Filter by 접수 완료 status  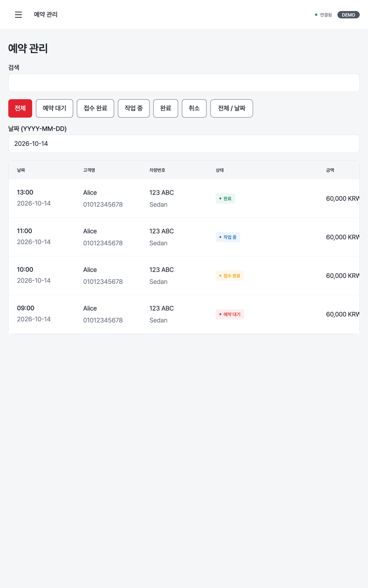coord(95,108)
